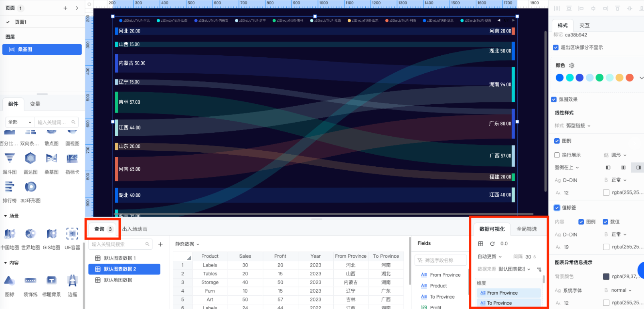Uncheck 图例 under 内容 row
644x309 pixels.
(581, 222)
